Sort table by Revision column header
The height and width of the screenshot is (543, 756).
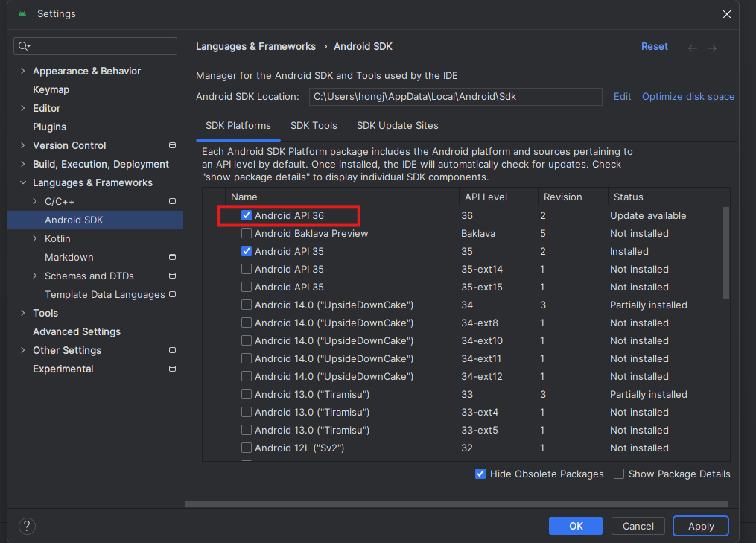pyautogui.click(x=573, y=197)
